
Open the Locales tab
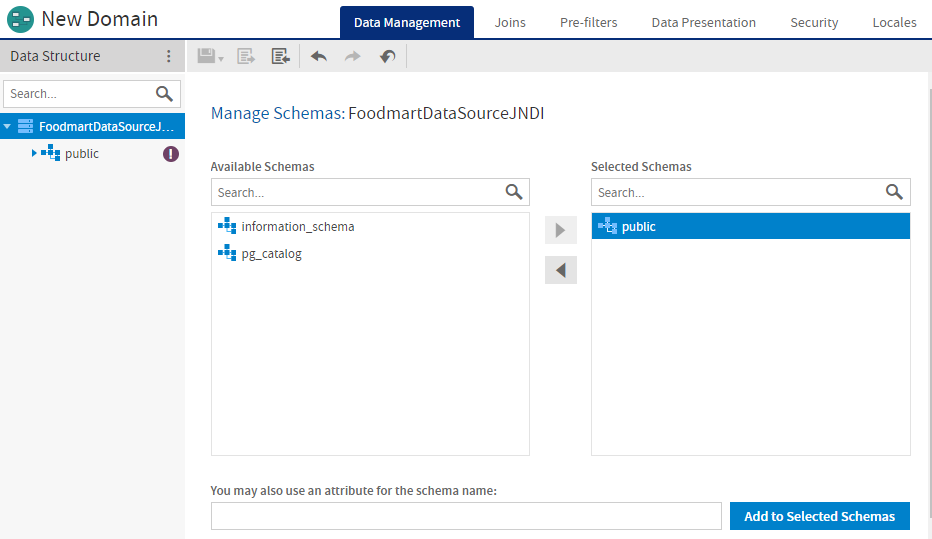pyautogui.click(x=895, y=23)
